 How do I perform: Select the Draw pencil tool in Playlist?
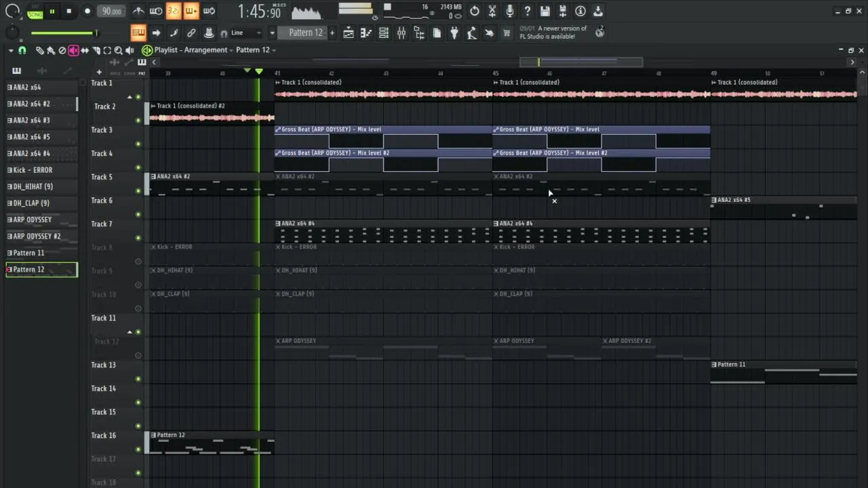click(x=40, y=50)
